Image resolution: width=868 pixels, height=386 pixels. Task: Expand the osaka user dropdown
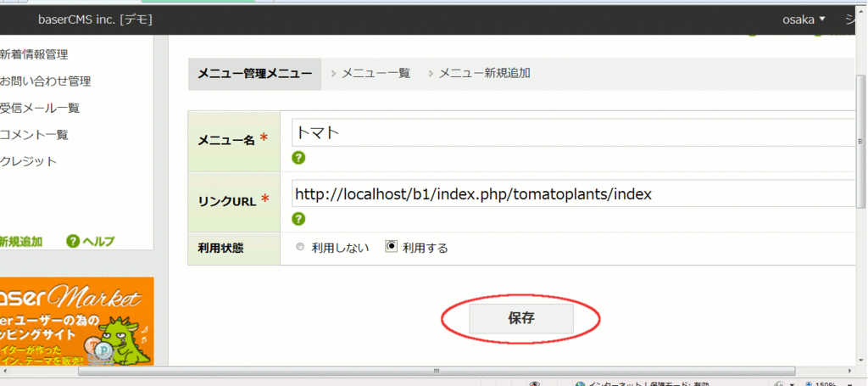click(804, 20)
